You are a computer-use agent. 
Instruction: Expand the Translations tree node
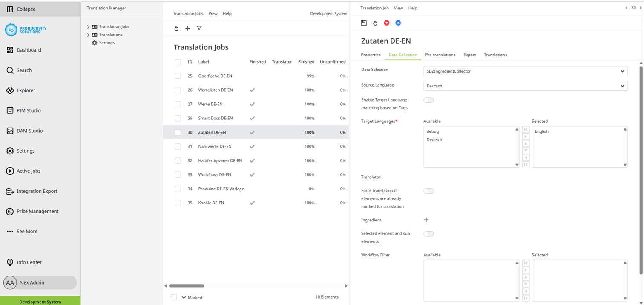click(x=88, y=35)
